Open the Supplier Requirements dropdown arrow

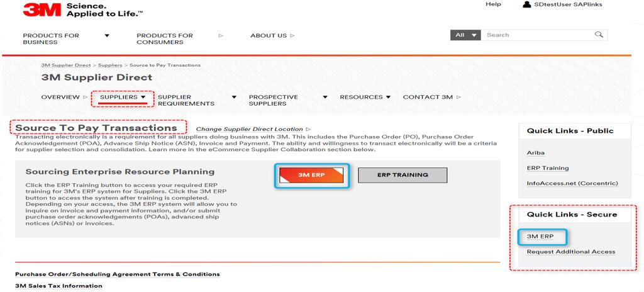pyautogui.click(x=234, y=97)
